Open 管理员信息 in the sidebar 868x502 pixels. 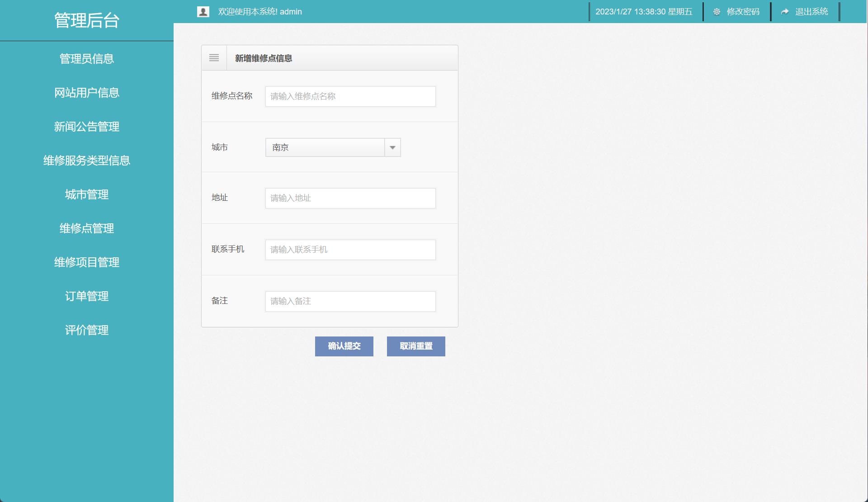(x=87, y=59)
